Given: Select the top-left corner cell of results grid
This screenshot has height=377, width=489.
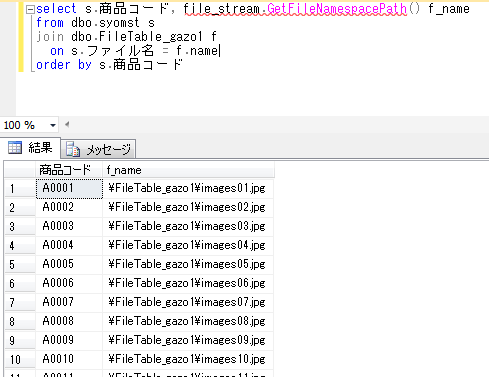Looking at the screenshot, I should (x=20, y=170).
